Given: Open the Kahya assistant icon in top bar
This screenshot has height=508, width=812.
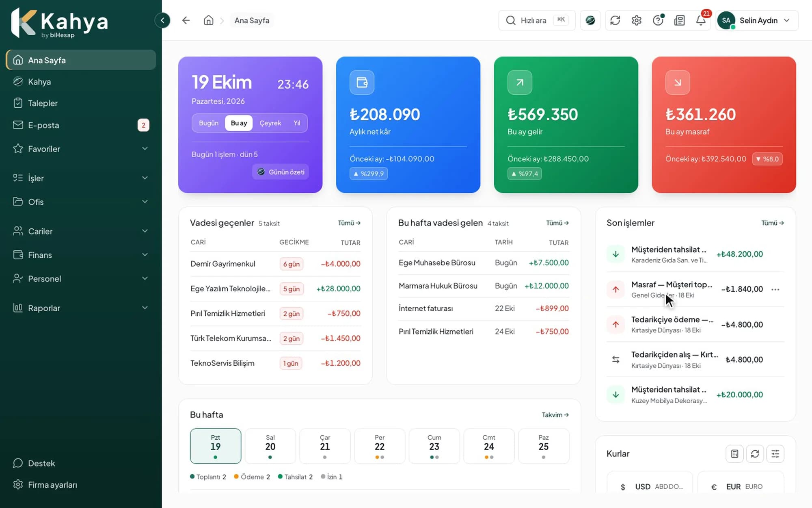Looking at the screenshot, I should click(590, 20).
